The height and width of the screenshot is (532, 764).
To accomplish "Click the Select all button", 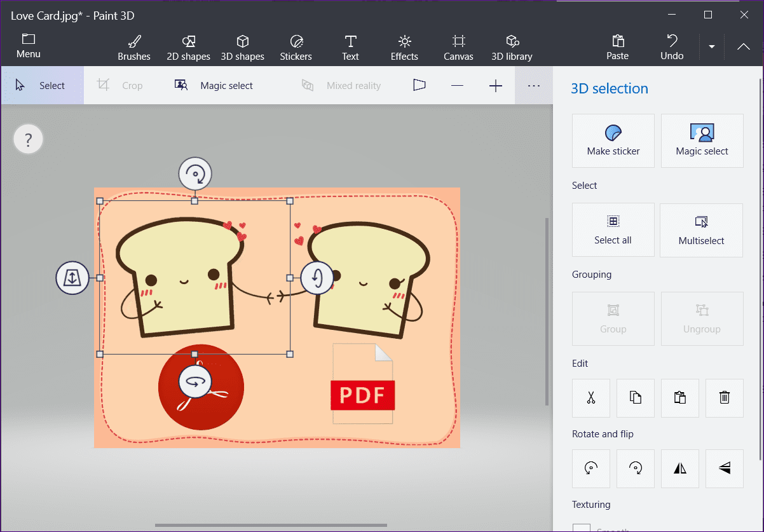I will (x=613, y=230).
